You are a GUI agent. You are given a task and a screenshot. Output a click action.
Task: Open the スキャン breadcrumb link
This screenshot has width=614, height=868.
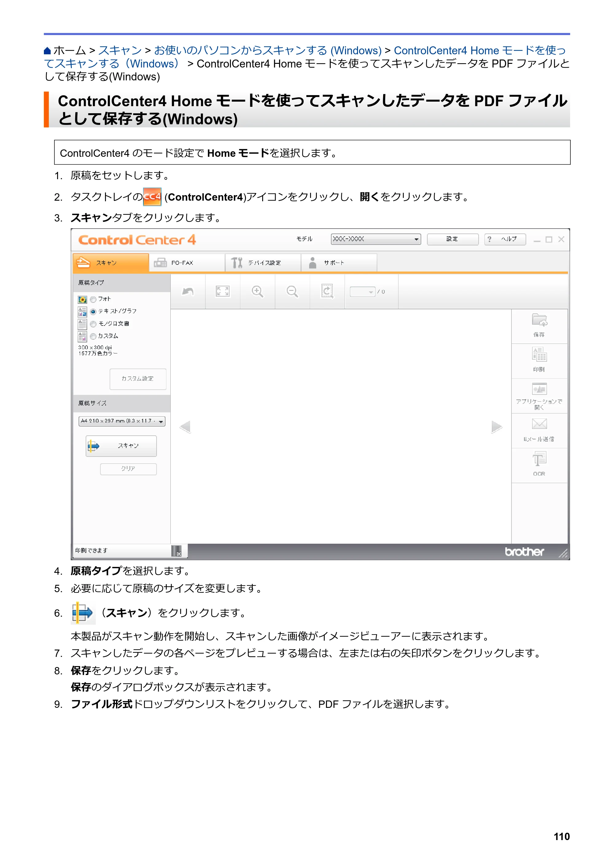coord(120,50)
